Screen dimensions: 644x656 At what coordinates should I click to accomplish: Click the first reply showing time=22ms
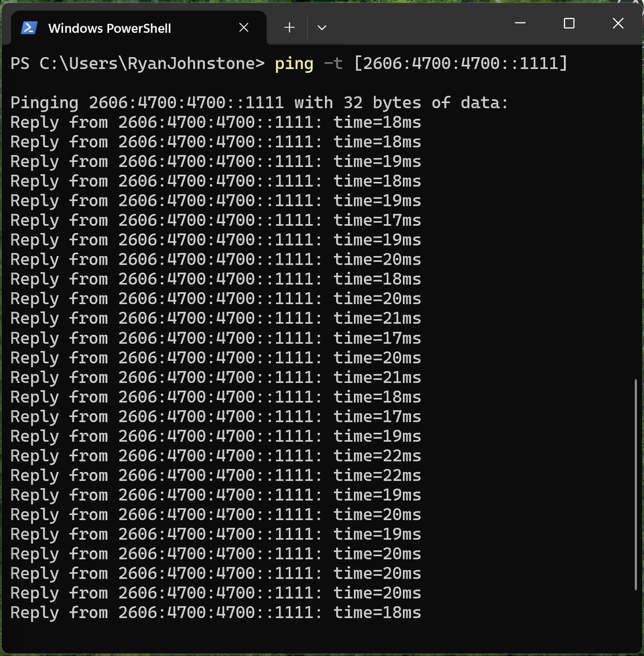pos(215,456)
